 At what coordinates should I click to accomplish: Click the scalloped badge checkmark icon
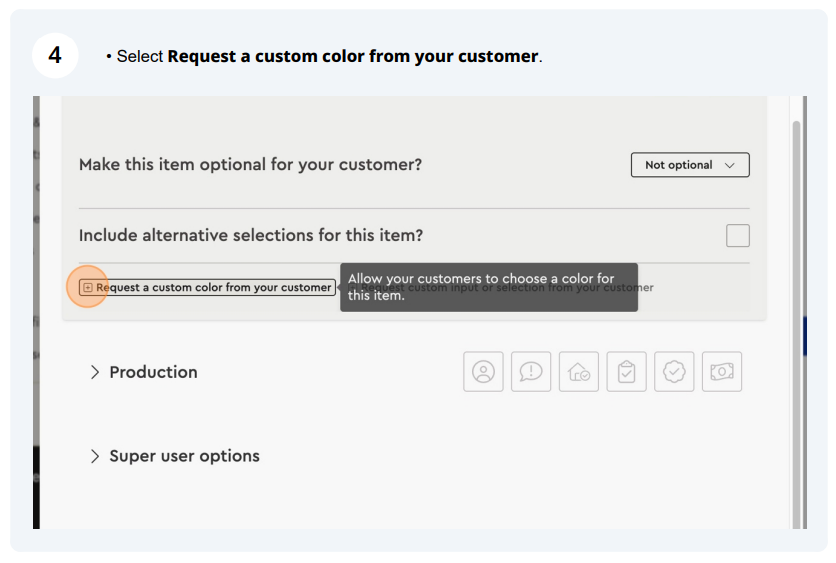tap(674, 372)
